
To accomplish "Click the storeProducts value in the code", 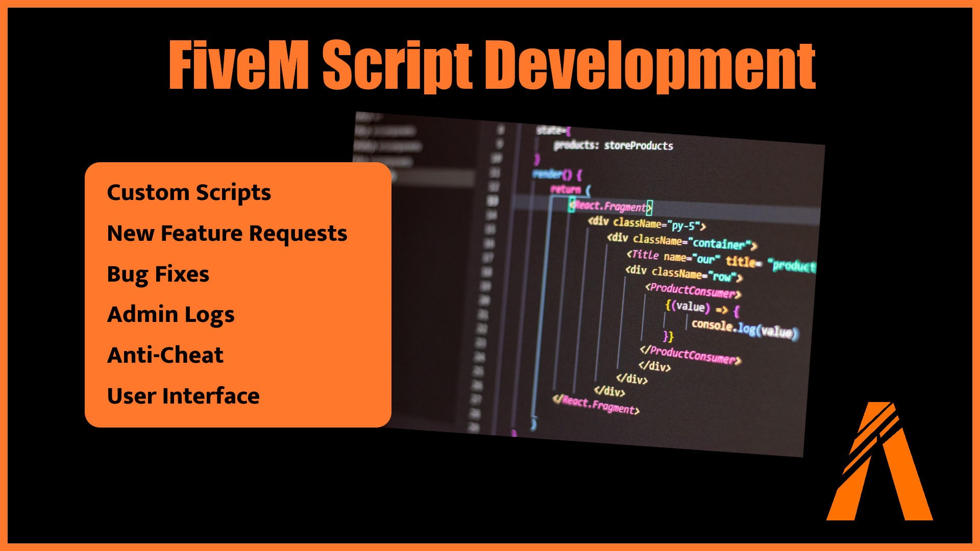I will (x=640, y=145).
